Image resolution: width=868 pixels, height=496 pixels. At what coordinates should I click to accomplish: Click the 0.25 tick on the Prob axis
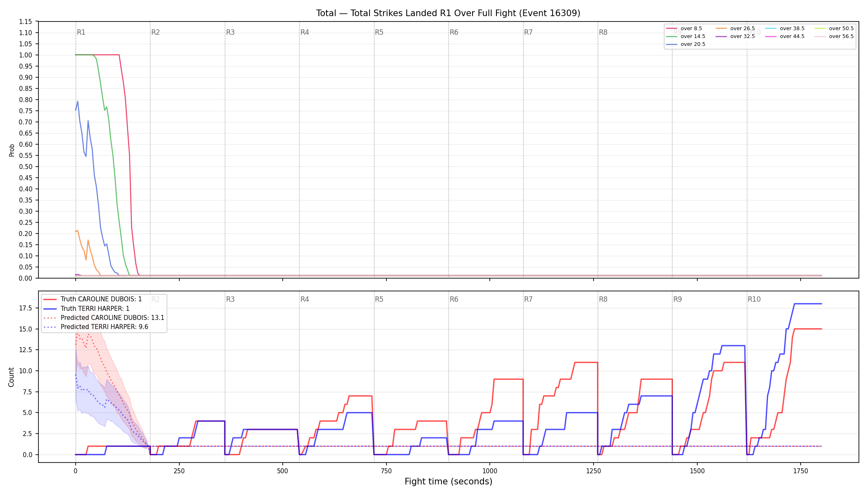click(26, 222)
